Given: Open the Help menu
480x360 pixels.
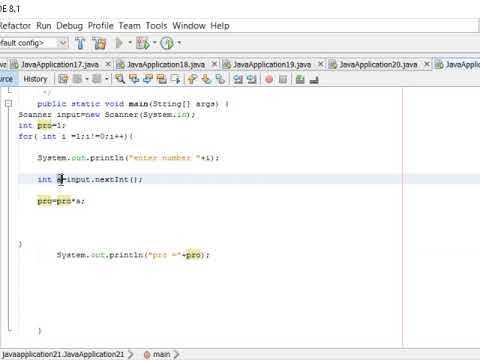Looking at the screenshot, I should tap(220, 26).
